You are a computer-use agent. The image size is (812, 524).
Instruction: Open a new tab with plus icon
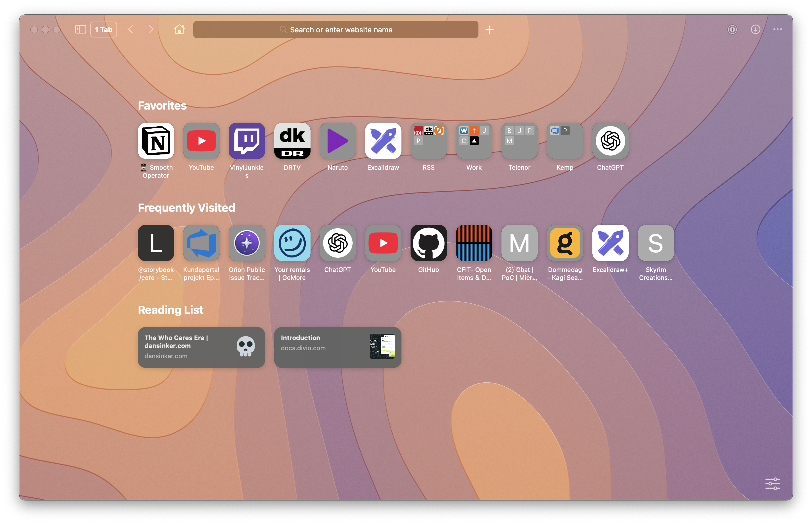[x=489, y=30]
